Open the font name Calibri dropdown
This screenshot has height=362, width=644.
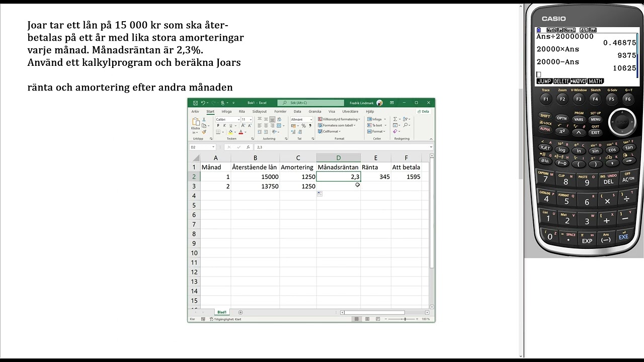(x=239, y=119)
